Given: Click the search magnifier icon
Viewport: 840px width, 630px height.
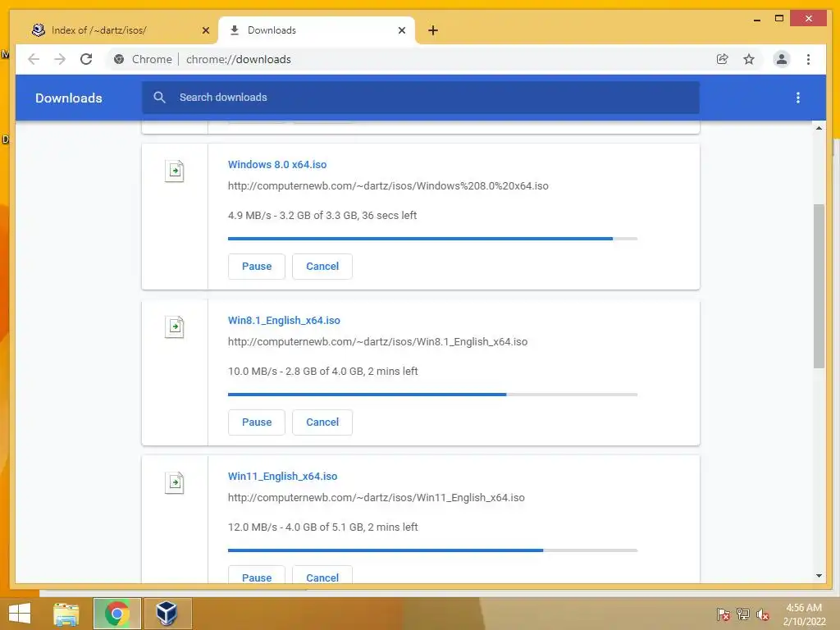Looking at the screenshot, I should (159, 98).
